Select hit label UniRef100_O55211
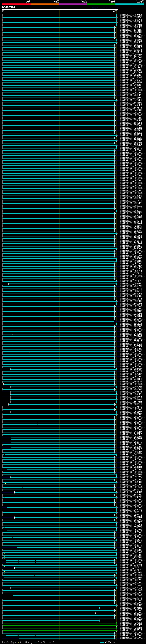Viewport: 146px width, 644px height. click(x=131, y=133)
